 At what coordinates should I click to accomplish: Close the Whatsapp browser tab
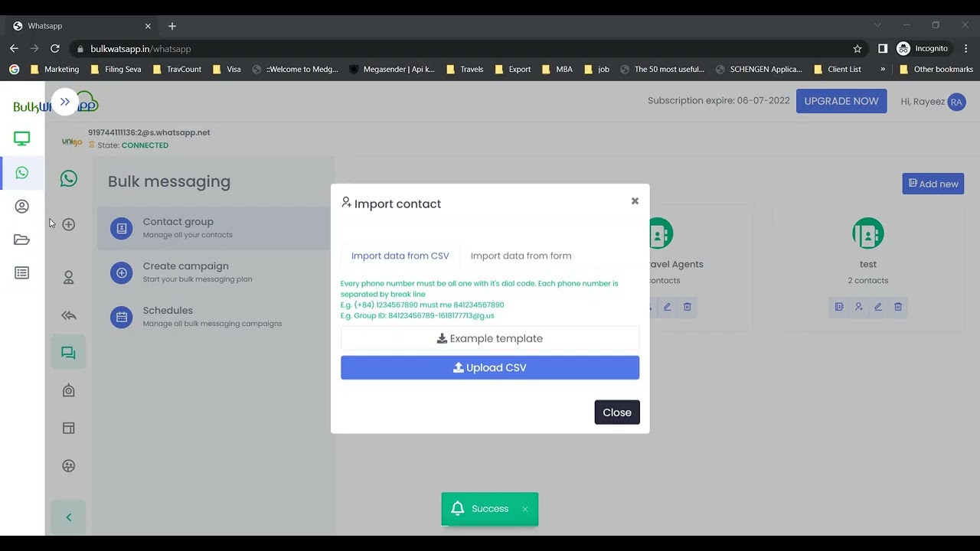tap(148, 26)
